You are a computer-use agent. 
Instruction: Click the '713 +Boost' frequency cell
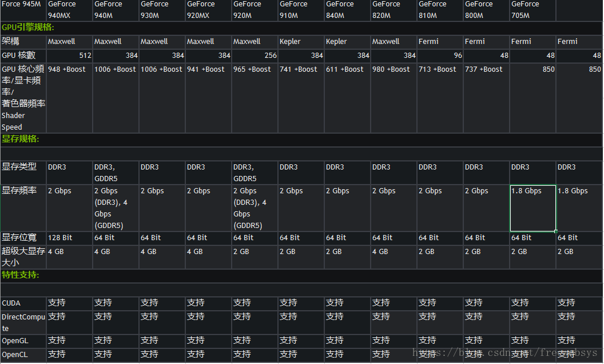click(x=440, y=98)
